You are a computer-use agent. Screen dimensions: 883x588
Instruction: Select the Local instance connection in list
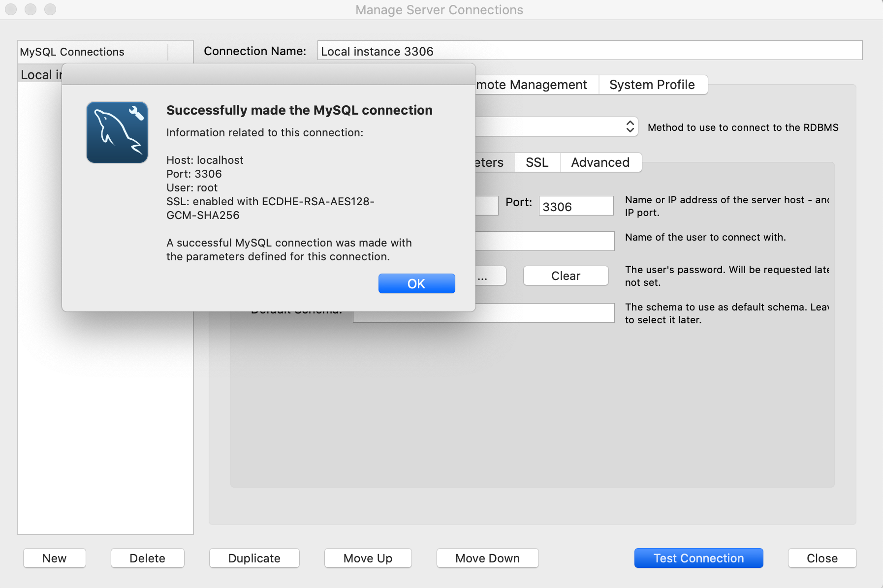tap(40, 75)
